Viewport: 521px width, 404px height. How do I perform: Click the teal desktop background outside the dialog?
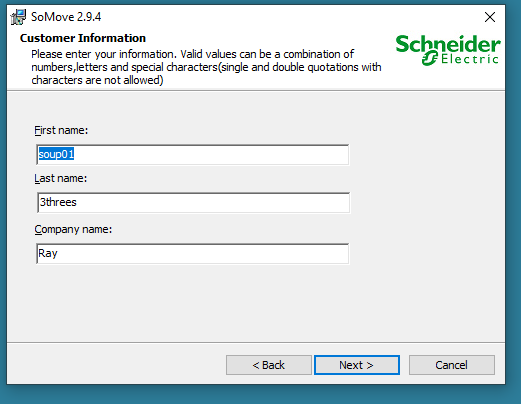[x=513, y=200]
